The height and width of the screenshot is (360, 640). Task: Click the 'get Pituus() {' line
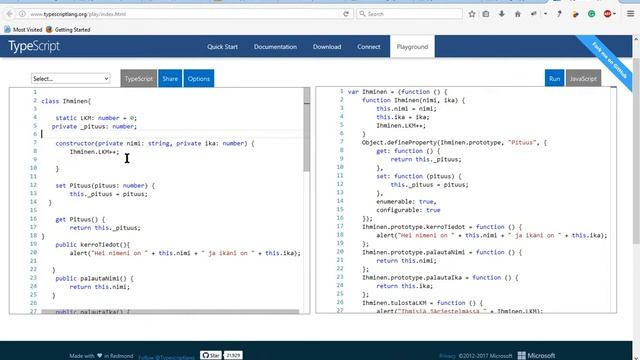click(x=80, y=219)
